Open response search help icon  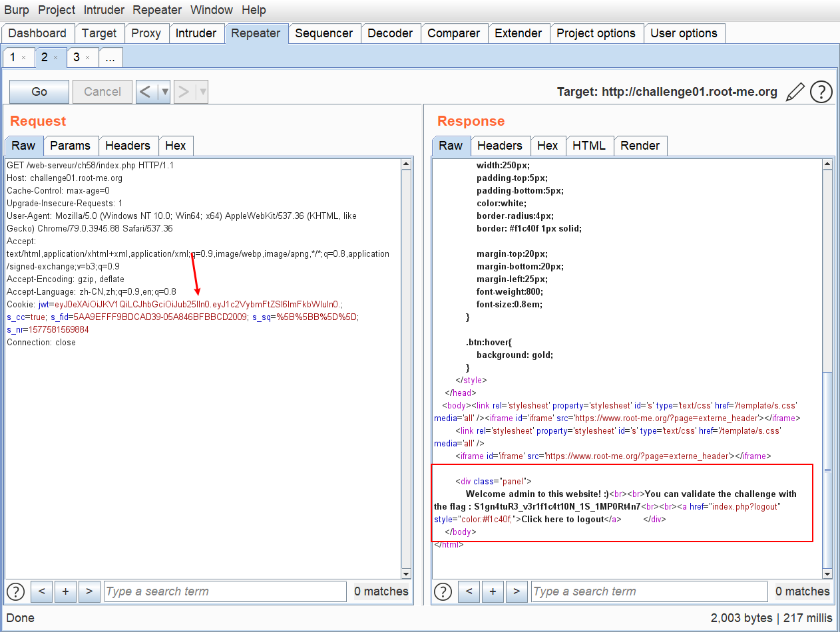(x=443, y=591)
